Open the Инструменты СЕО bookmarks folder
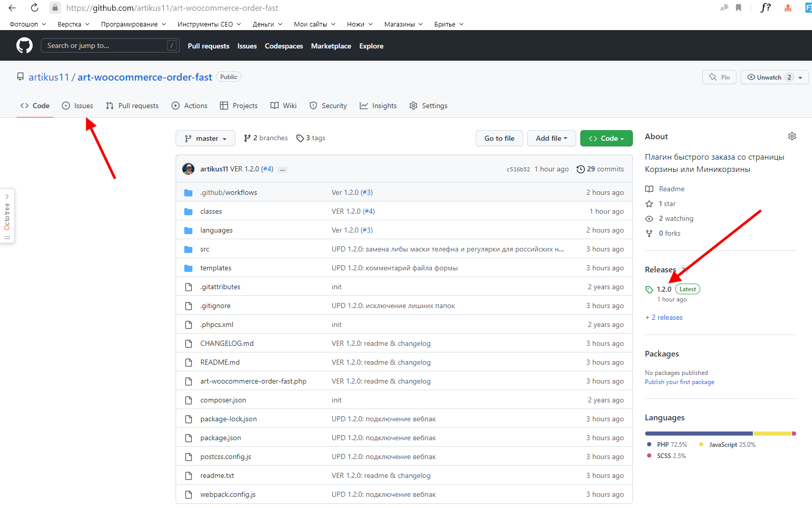812x508 pixels. coord(209,24)
